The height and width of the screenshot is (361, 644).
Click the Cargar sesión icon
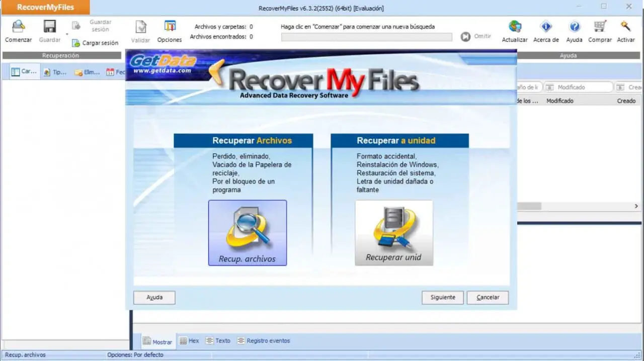(76, 43)
